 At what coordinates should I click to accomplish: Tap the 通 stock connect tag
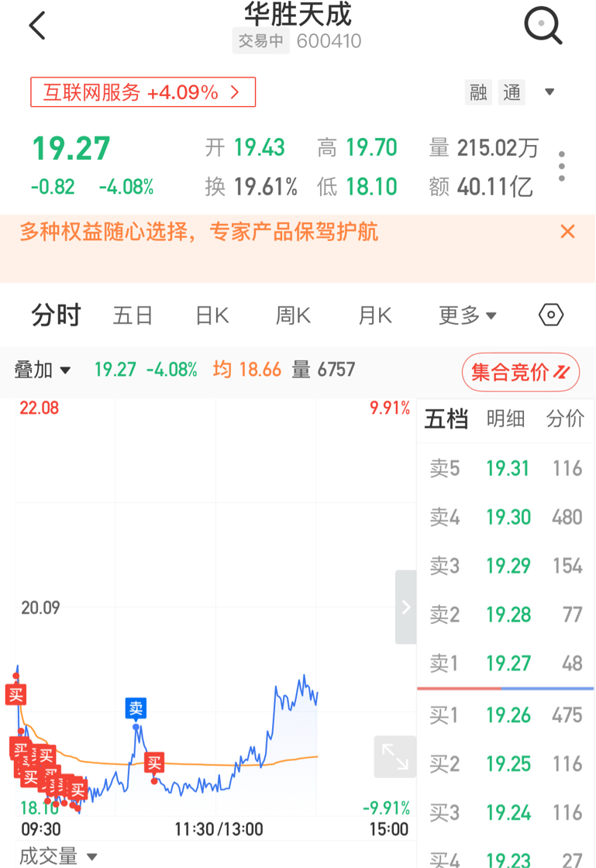click(512, 92)
